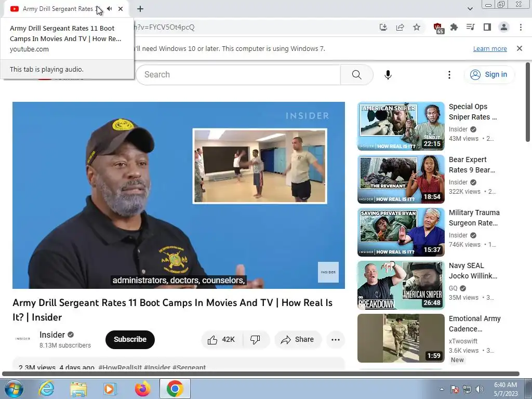
Task: Click the Sign in button
Action: [x=489, y=75]
